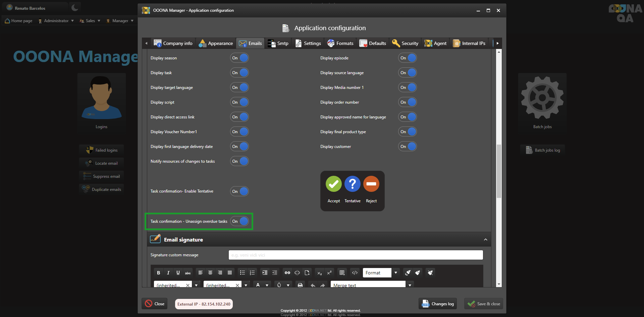
Task: Switch to the Smtp tab
Action: click(278, 43)
